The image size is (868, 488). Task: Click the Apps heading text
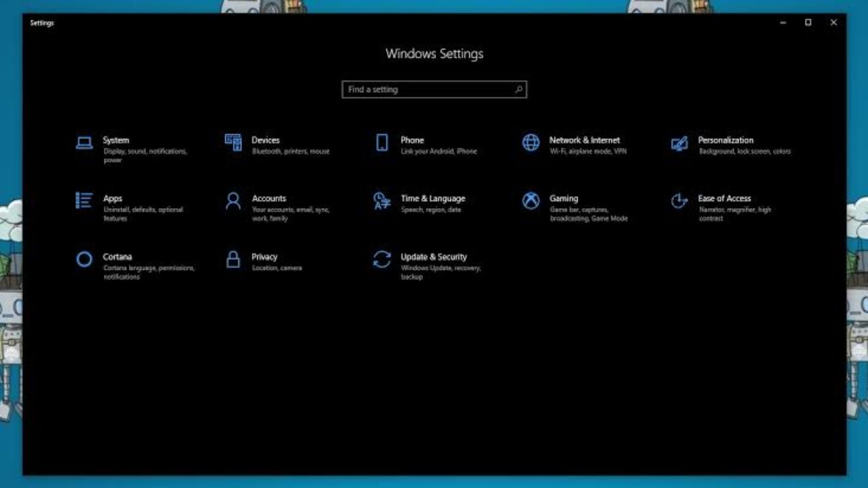113,199
